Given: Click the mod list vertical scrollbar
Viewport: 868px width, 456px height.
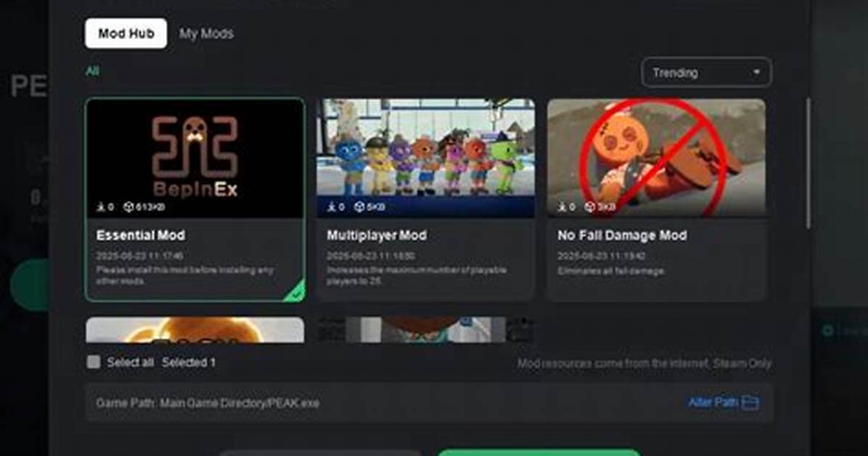Looking at the screenshot, I should (808, 163).
